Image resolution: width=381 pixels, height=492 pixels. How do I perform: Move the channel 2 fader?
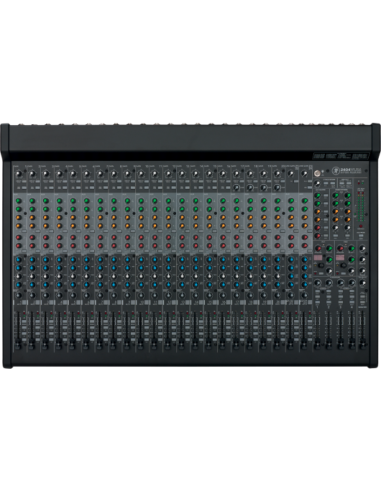click(31, 344)
